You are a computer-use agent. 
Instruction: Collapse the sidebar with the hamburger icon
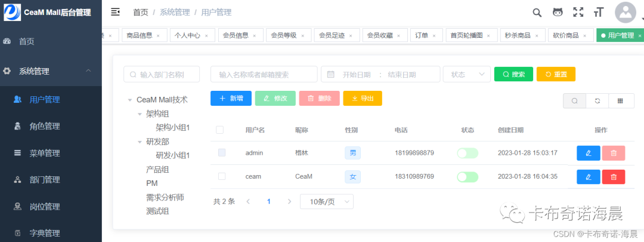pyautogui.click(x=116, y=13)
